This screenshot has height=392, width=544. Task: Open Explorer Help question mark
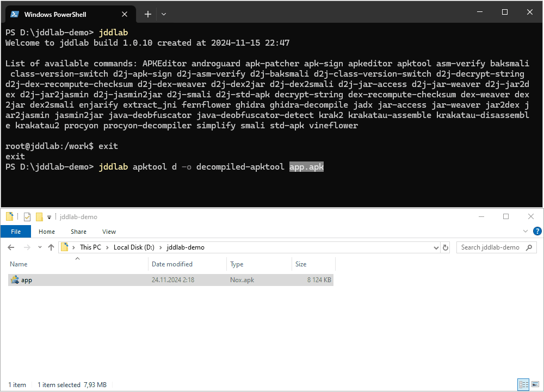[537, 231]
